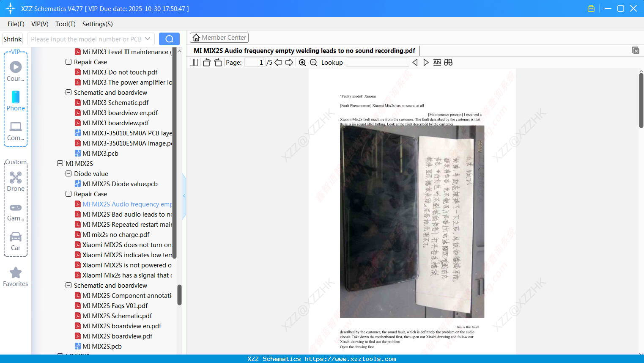644x363 pixels.
Task: Collapse MI MIX2S Schematic and boardview folder
Action: [x=69, y=285]
